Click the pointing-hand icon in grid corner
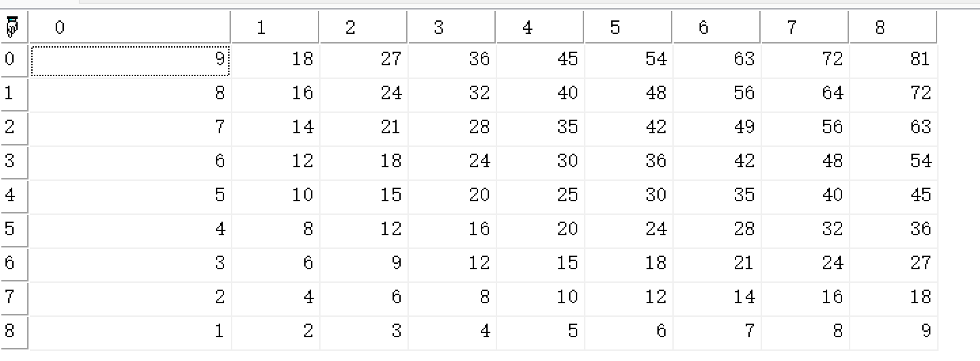The width and height of the screenshot is (980, 361). [12, 27]
